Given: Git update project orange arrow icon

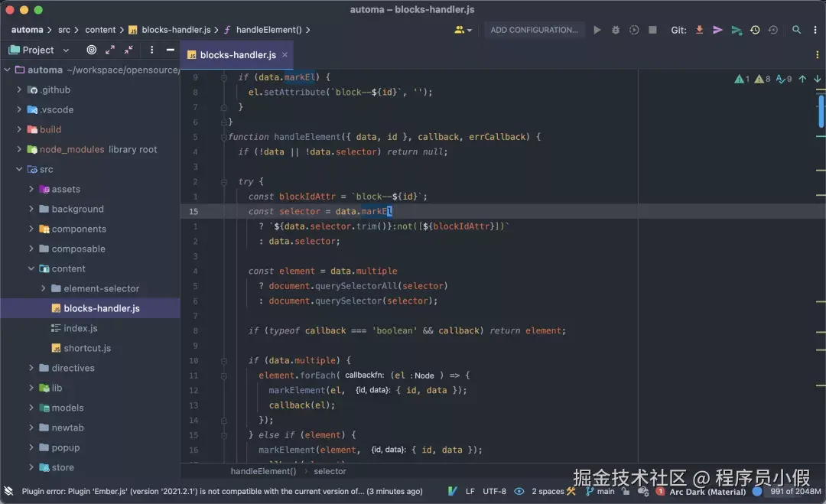Looking at the screenshot, I should pos(699,30).
